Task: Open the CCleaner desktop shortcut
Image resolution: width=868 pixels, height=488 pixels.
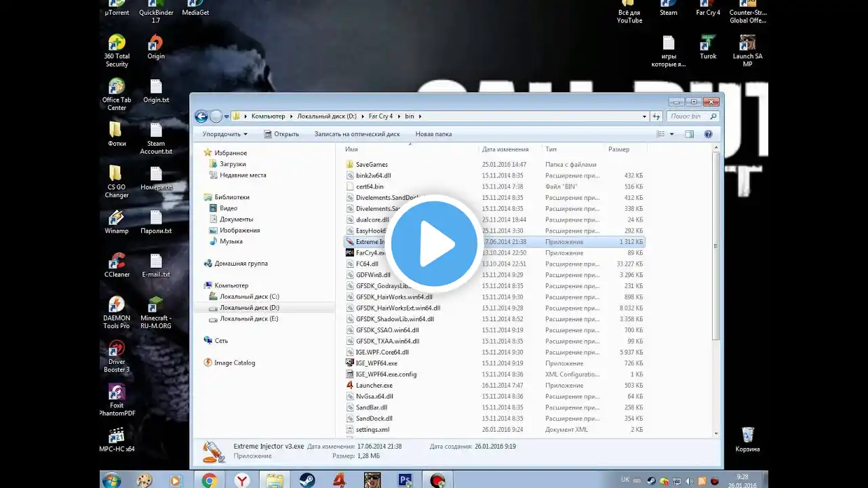Action: tap(117, 262)
